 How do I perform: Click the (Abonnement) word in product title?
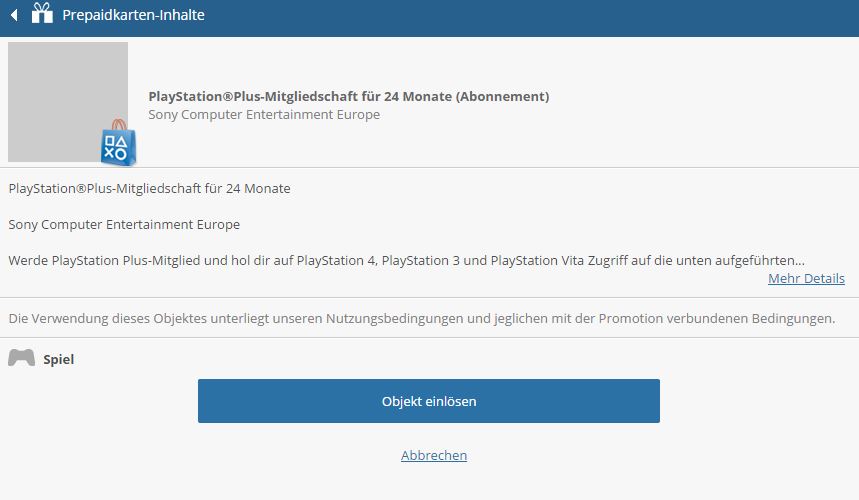click(502, 96)
